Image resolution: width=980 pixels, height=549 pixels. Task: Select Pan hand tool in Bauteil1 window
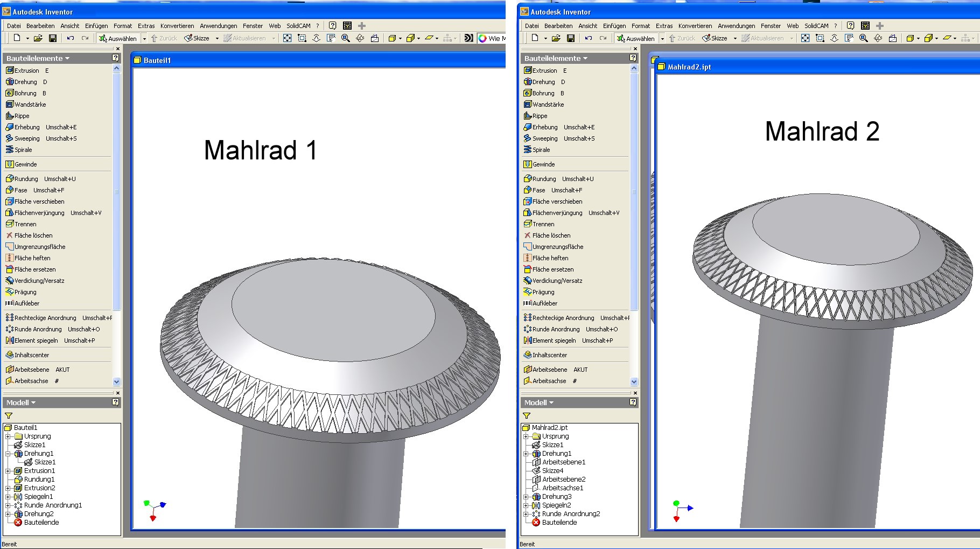coord(331,38)
